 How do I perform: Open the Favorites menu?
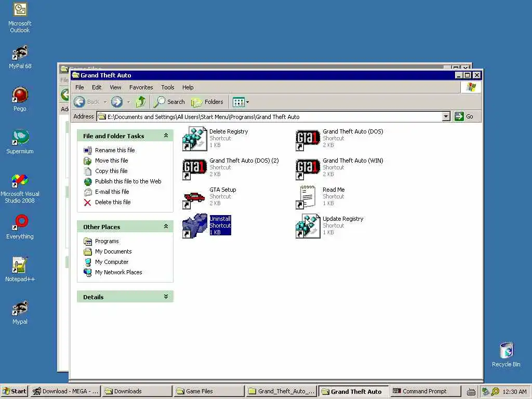pos(141,87)
